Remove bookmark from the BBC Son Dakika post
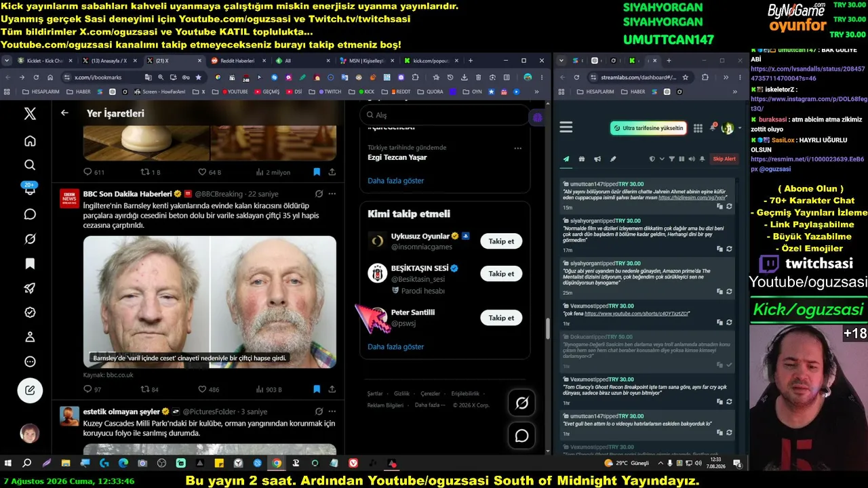The width and height of the screenshot is (868, 488). tap(317, 389)
